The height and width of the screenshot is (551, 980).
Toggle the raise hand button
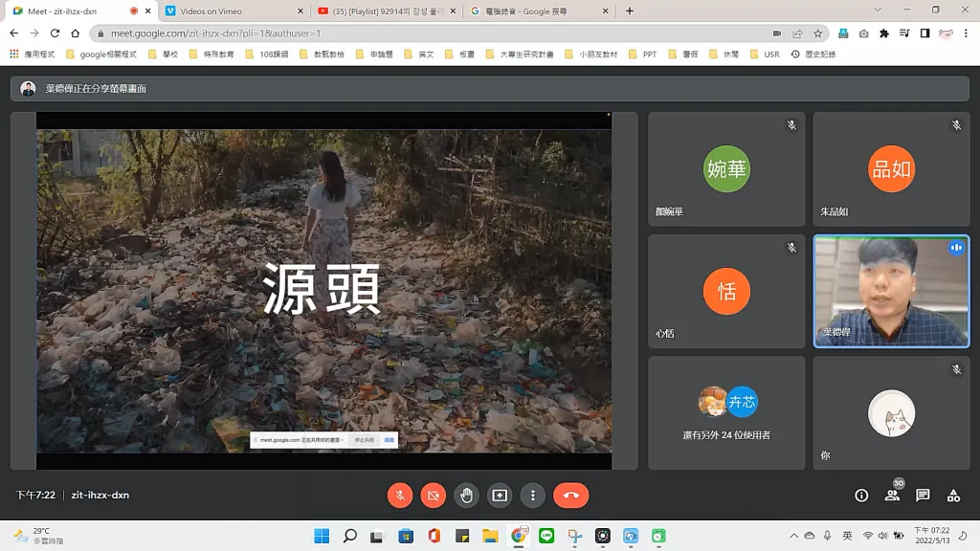[466, 496]
